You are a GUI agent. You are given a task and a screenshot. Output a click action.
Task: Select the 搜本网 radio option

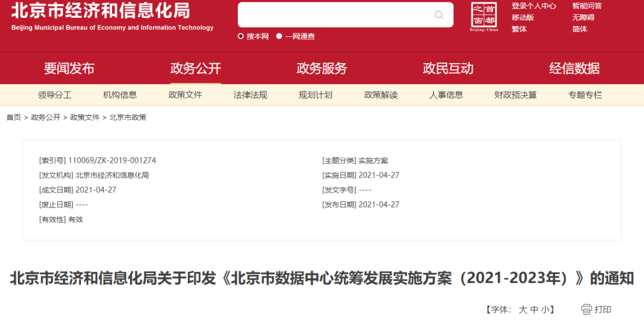(241, 36)
